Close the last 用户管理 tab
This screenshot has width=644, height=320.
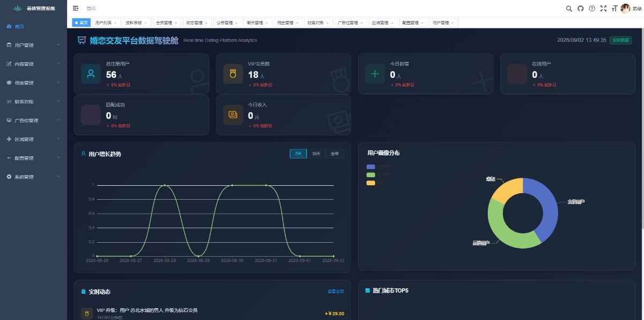tap(452, 23)
